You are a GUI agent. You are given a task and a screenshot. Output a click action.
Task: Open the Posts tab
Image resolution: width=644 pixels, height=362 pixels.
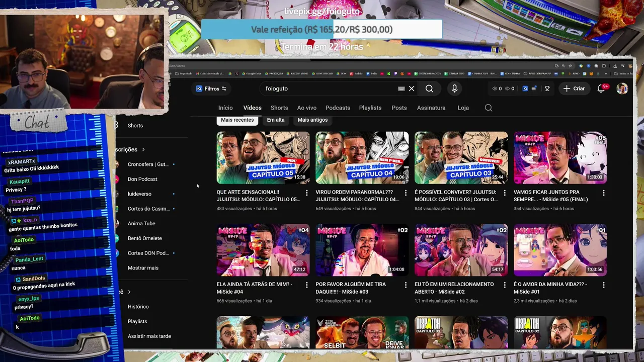pos(399,108)
